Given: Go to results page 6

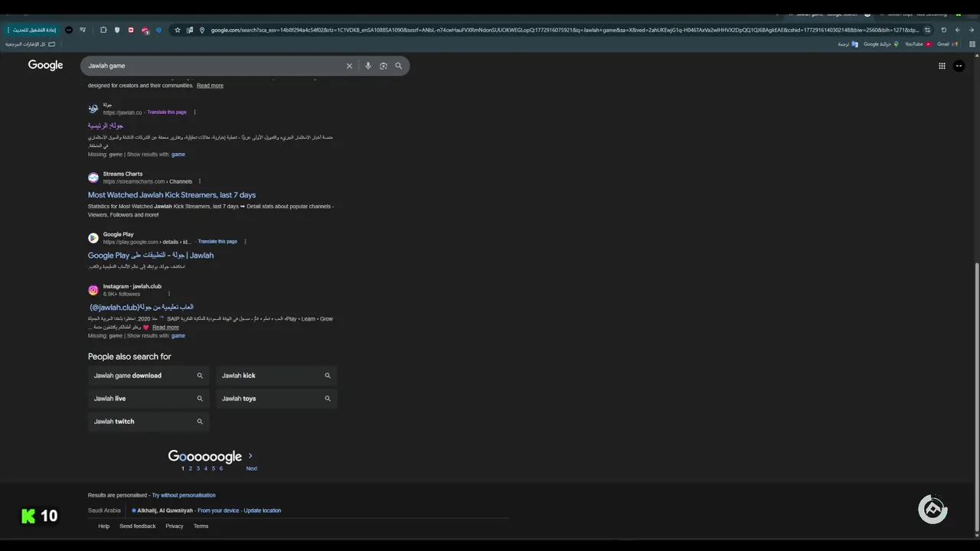Looking at the screenshot, I should coord(221,468).
